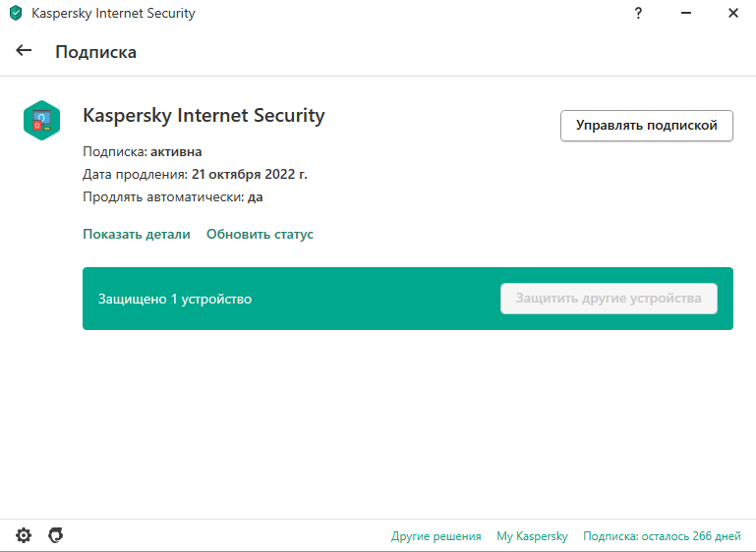Click the Kaspersky Internet Security hexagon product icon
This screenshot has height=552, width=756.
pos(42,121)
